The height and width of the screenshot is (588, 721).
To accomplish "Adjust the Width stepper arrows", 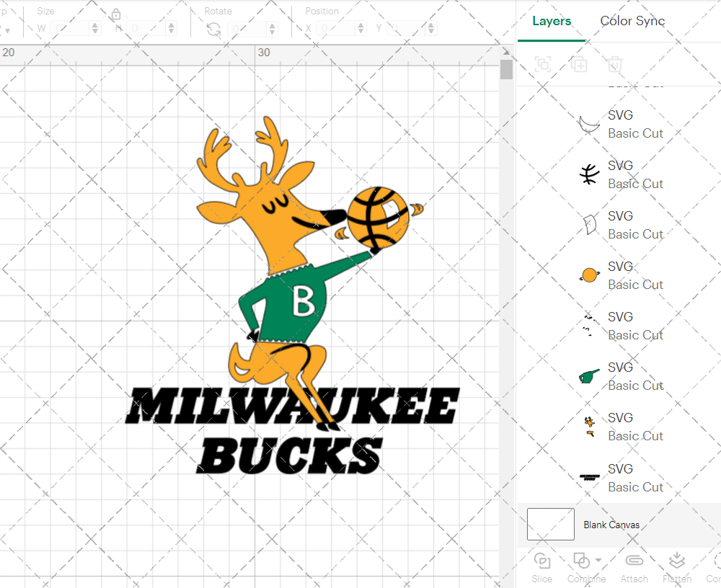I will coord(95,29).
